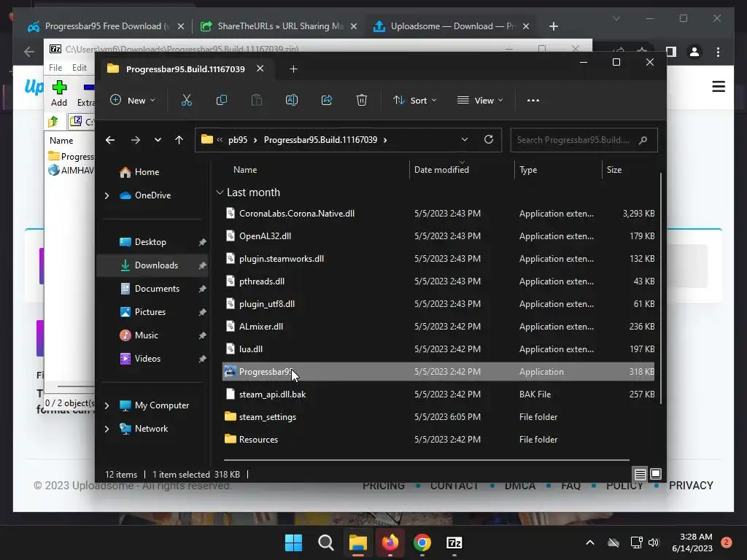Expand Network in navigation pane

(107, 429)
